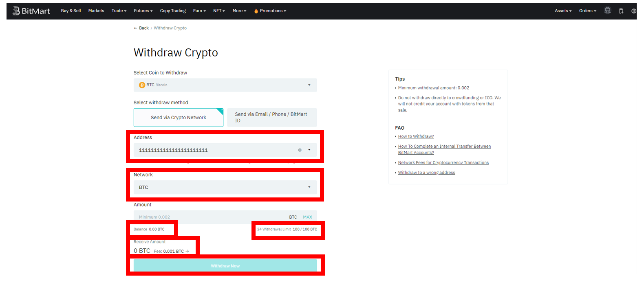This screenshot has width=644, height=287.
Task: Click the BitMart logo
Action: 31,11
